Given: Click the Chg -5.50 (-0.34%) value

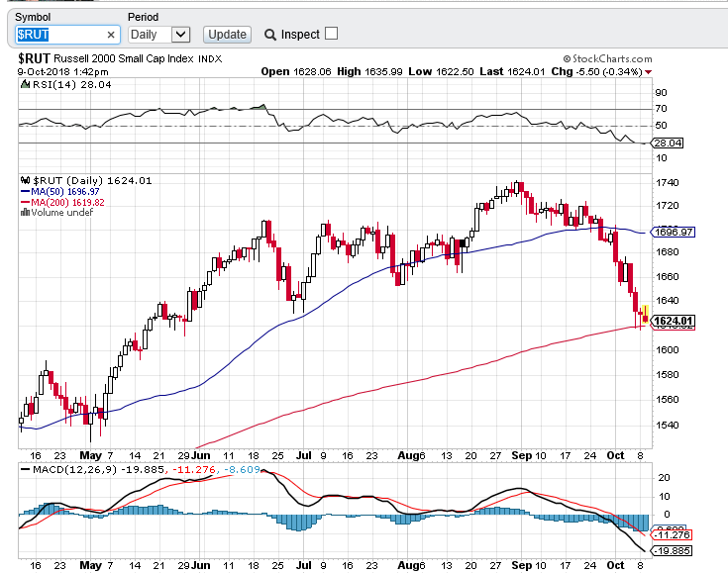Looking at the screenshot, I should coord(596,72).
